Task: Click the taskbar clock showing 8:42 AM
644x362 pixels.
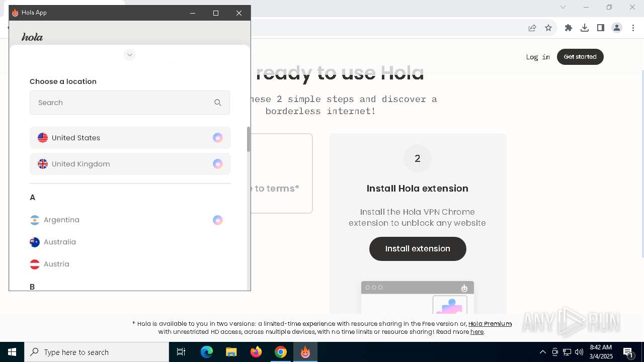Action: pyautogui.click(x=601, y=352)
